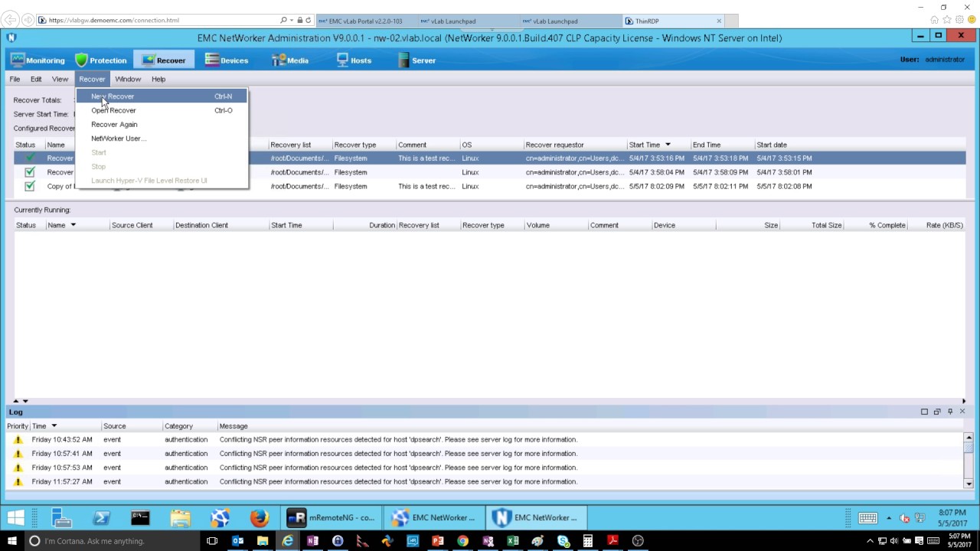Open on-screen keyboard in remote tray

coord(867,518)
